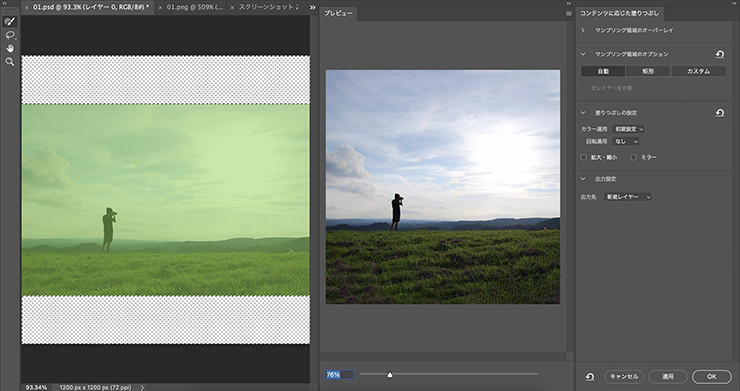Select the Sampling Brush tool

point(10,21)
